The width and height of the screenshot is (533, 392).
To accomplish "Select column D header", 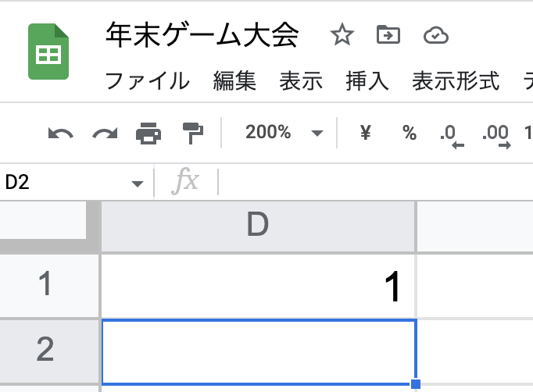I will 259,226.
